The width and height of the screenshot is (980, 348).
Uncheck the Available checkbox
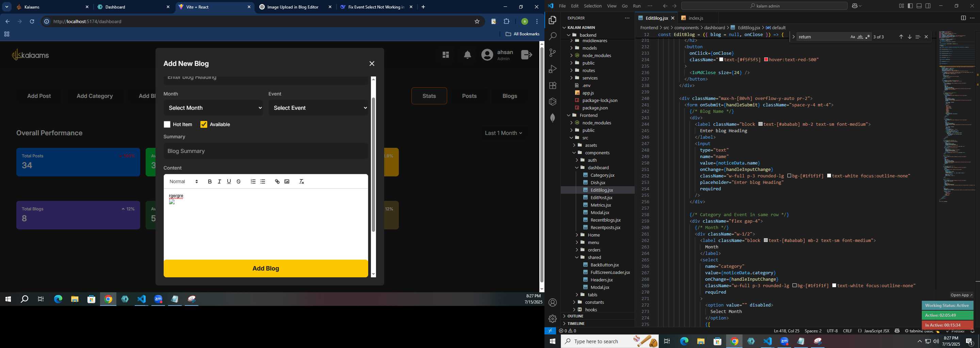click(x=204, y=125)
